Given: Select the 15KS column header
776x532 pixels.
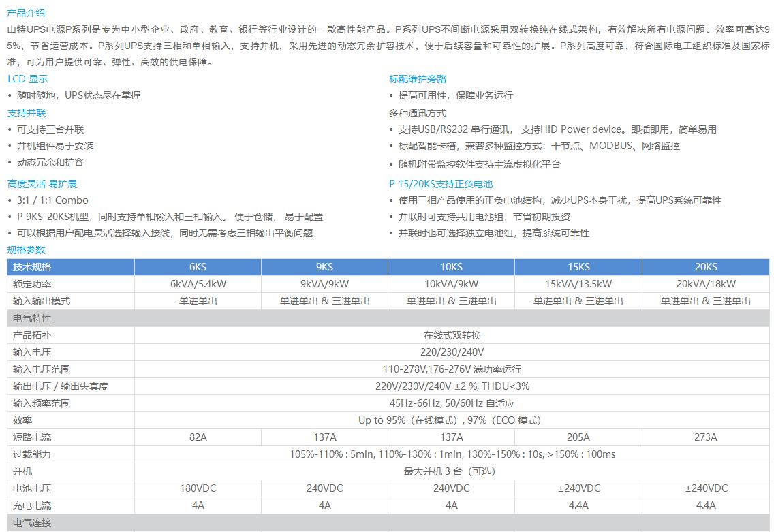Looking at the screenshot, I should click(x=578, y=267).
